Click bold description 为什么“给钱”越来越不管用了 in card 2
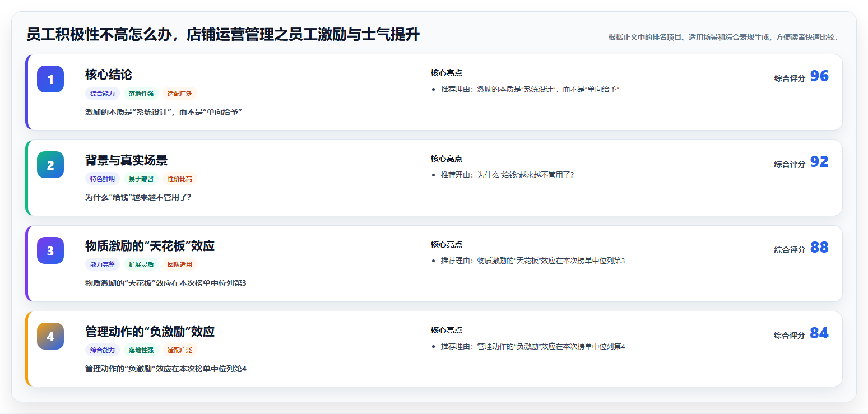868x414 pixels. tap(138, 198)
